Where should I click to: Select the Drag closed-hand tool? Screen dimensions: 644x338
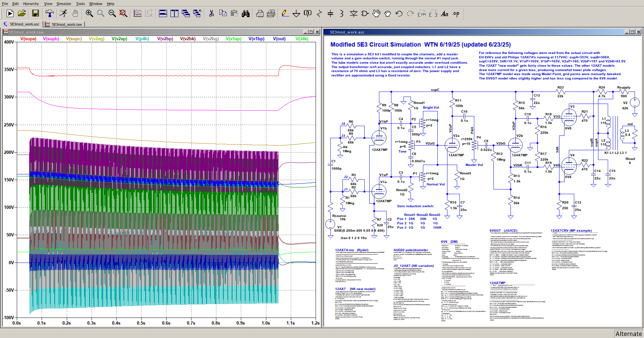pos(388,13)
